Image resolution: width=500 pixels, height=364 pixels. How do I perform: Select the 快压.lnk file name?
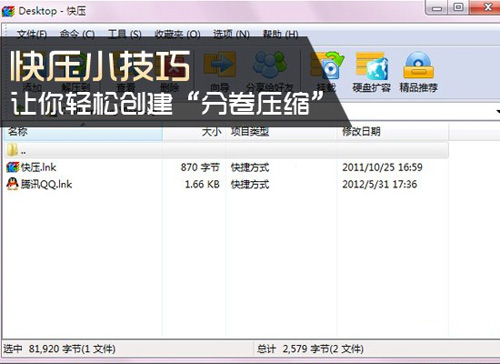coord(39,167)
